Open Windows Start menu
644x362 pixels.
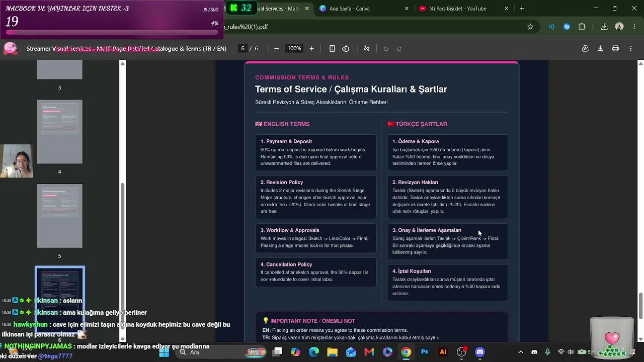(x=164, y=352)
